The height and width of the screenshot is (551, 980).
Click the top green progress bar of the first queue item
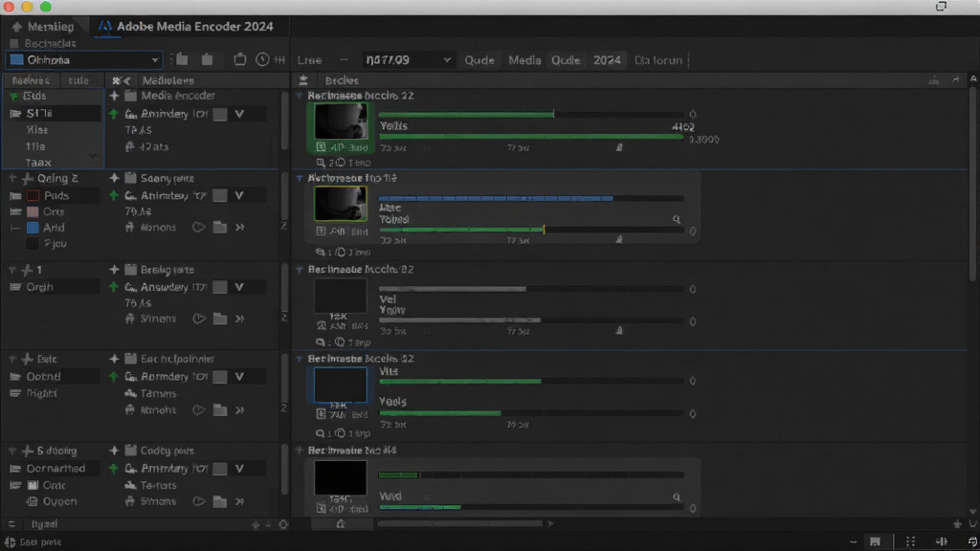point(466,115)
